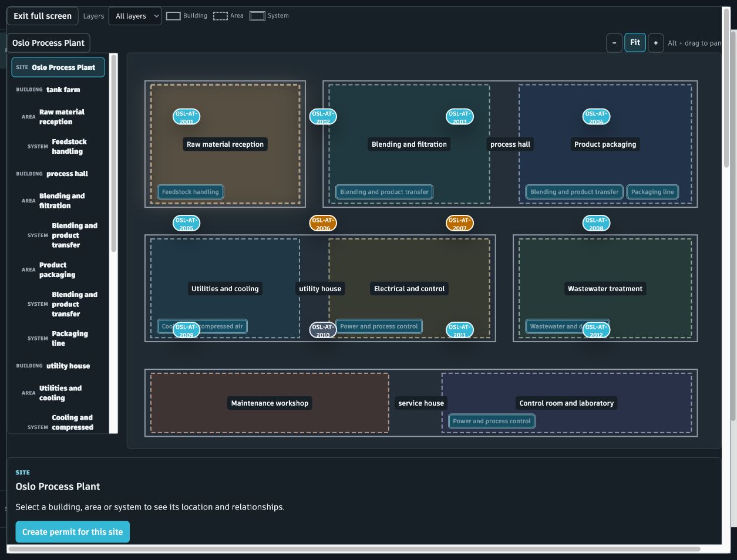
Task: Click the OSL-AT-2008 asset marker
Action: pyautogui.click(x=596, y=223)
